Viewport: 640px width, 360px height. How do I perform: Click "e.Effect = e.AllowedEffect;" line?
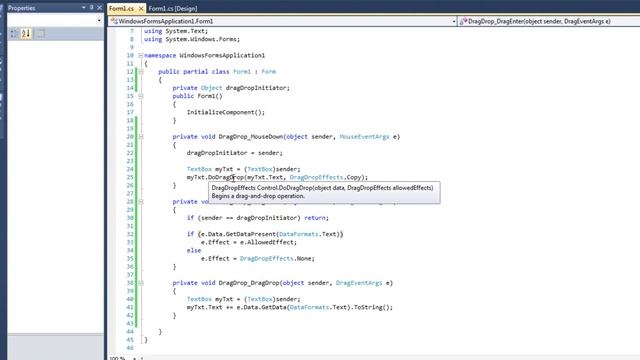tap(249, 242)
